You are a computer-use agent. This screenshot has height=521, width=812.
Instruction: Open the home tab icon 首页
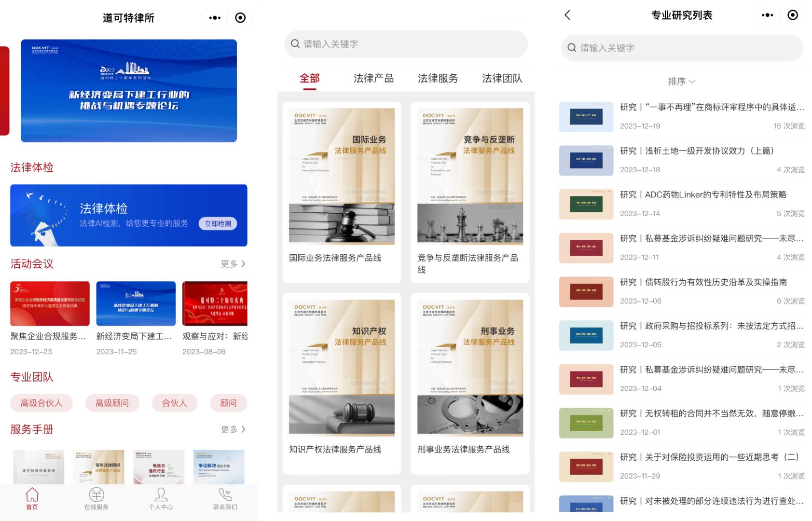pyautogui.click(x=32, y=499)
